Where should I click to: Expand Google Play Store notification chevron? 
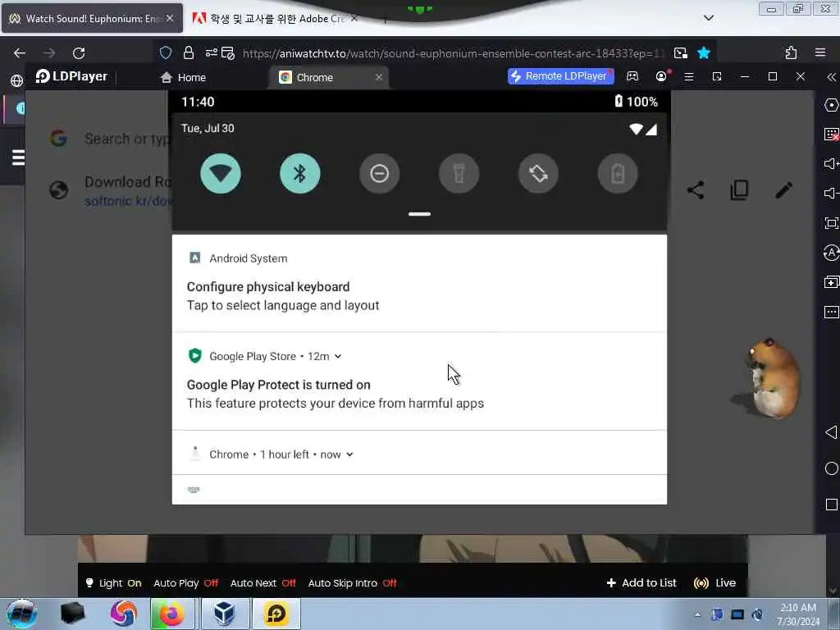tap(338, 356)
